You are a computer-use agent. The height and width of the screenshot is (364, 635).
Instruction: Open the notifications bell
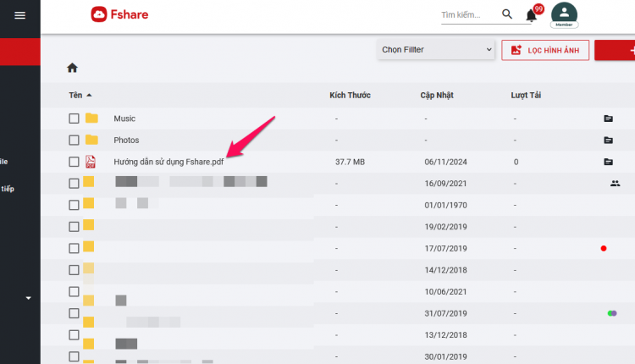[531, 15]
